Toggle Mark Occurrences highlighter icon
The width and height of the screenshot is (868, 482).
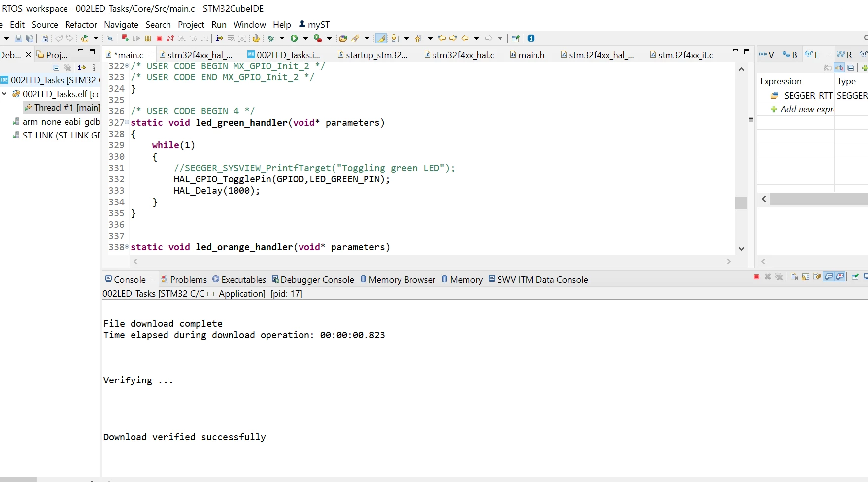click(x=381, y=38)
